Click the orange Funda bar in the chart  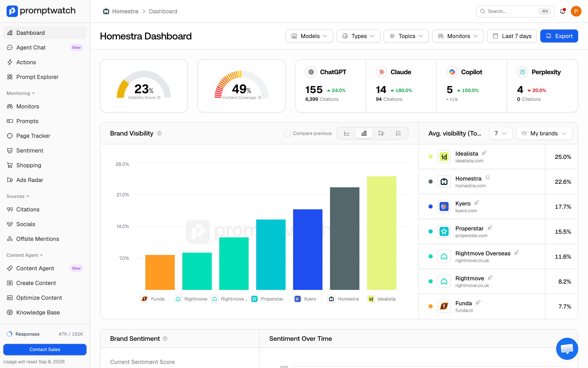[160, 272]
